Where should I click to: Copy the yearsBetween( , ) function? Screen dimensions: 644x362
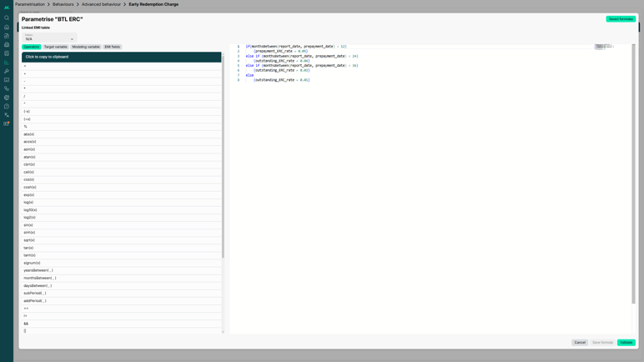click(x=122, y=270)
